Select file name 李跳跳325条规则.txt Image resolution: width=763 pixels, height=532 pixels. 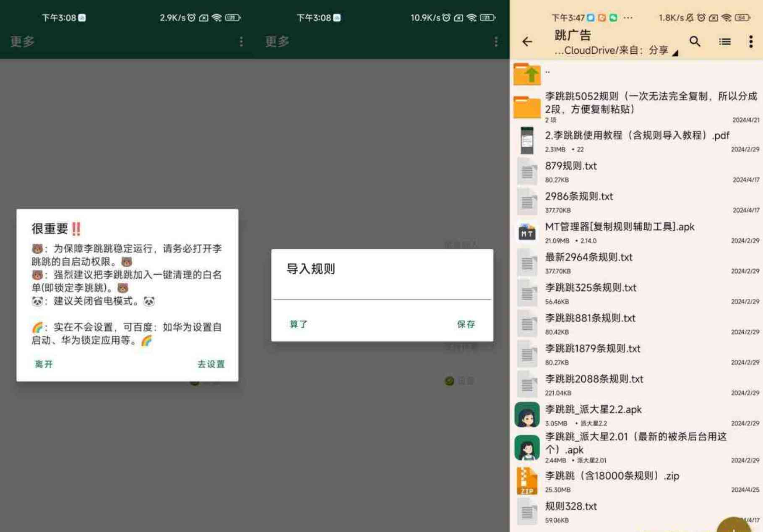591,288
